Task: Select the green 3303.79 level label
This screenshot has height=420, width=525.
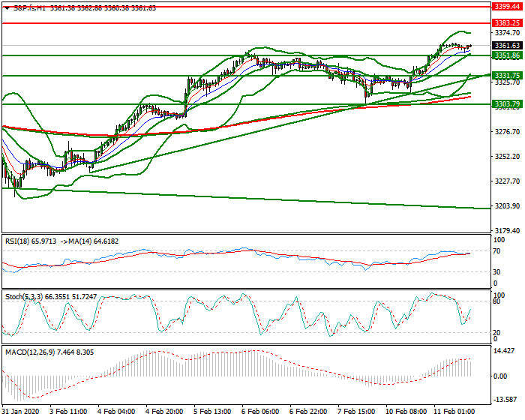Action: coord(507,104)
